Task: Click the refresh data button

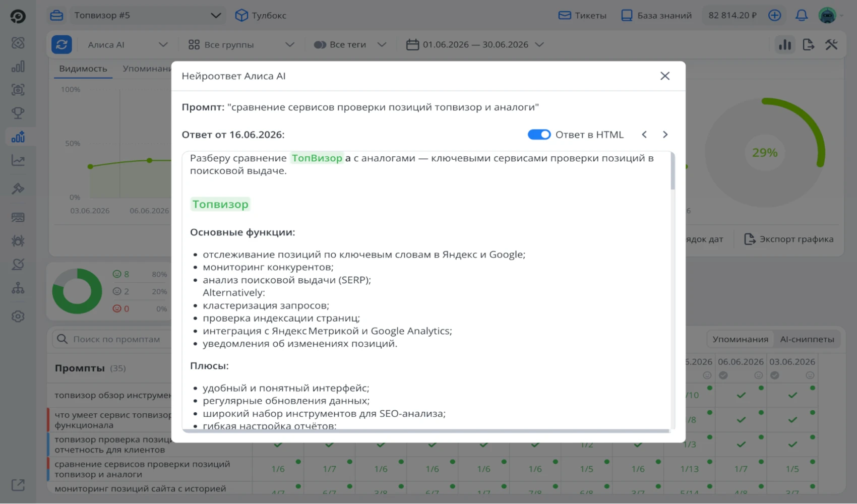Action: click(x=62, y=44)
